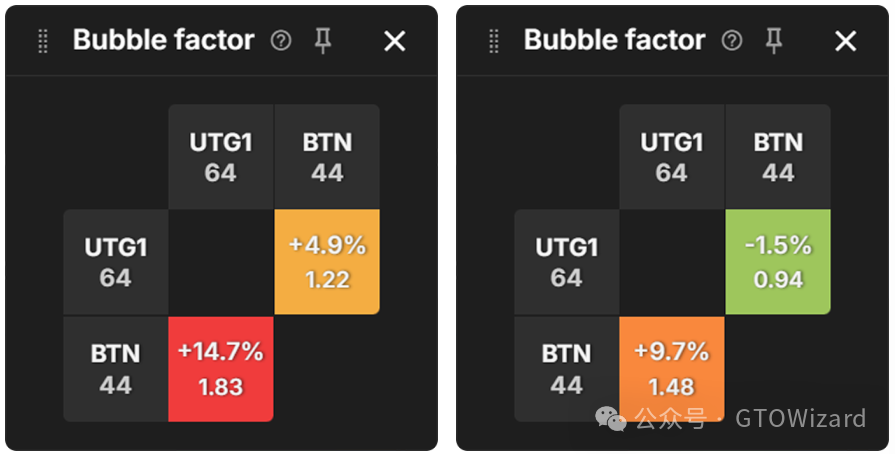The width and height of the screenshot is (895, 454).
Task: Pin the left Bubble factor panel
Action: [x=322, y=41]
